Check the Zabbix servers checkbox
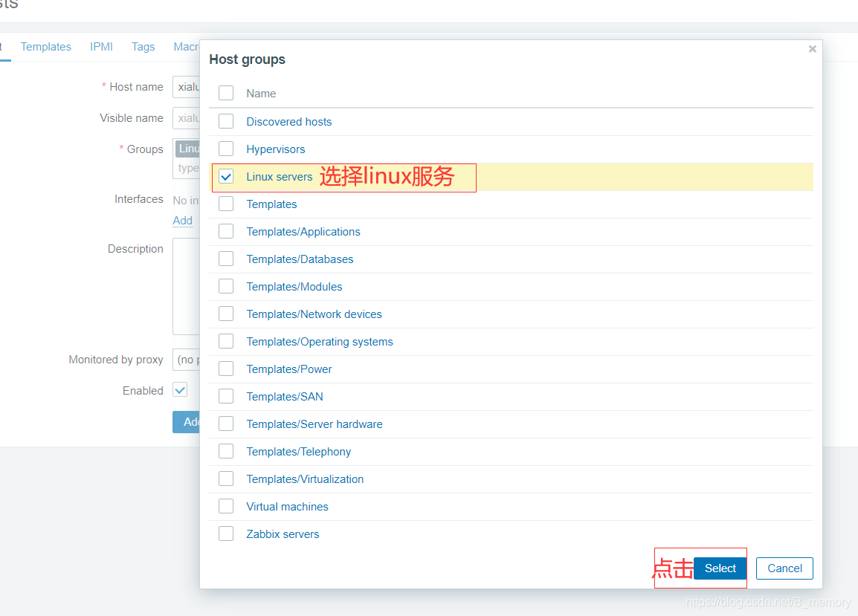Screen dimensions: 858x616 point(226,534)
